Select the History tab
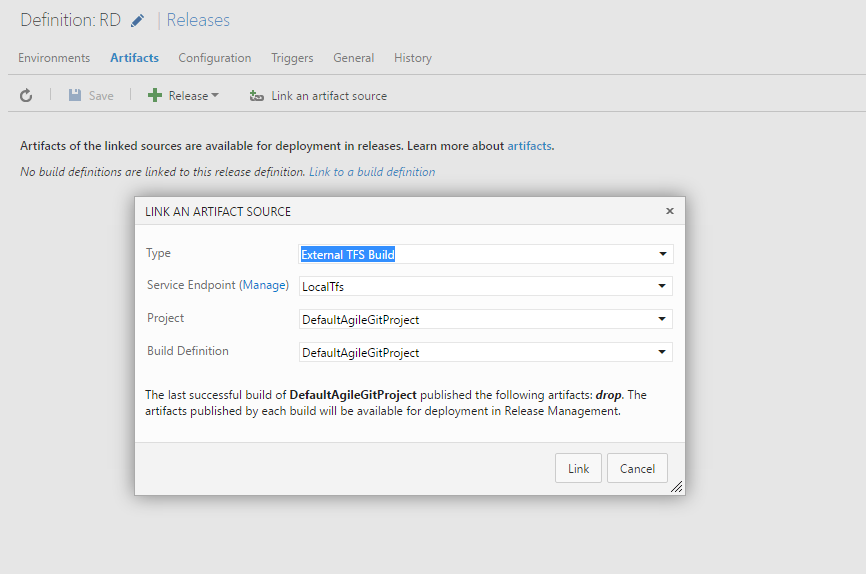 pyautogui.click(x=413, y=58)
